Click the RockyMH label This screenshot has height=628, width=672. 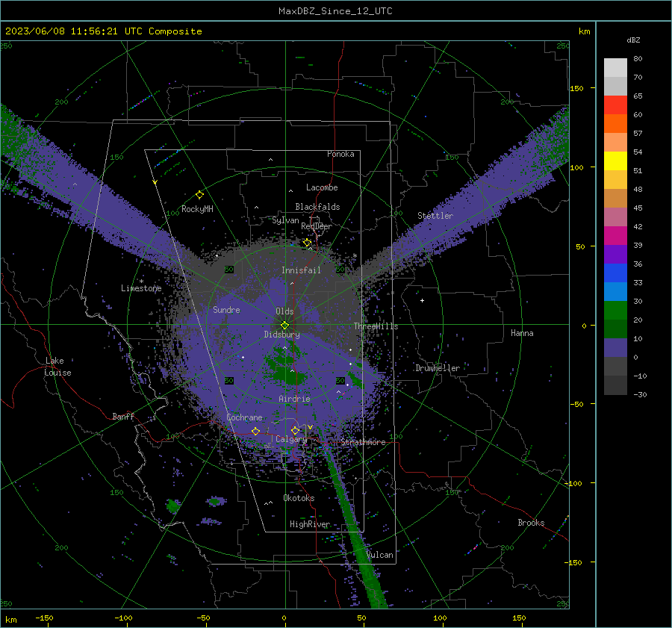pyautogui.click(x=197, y=209)
